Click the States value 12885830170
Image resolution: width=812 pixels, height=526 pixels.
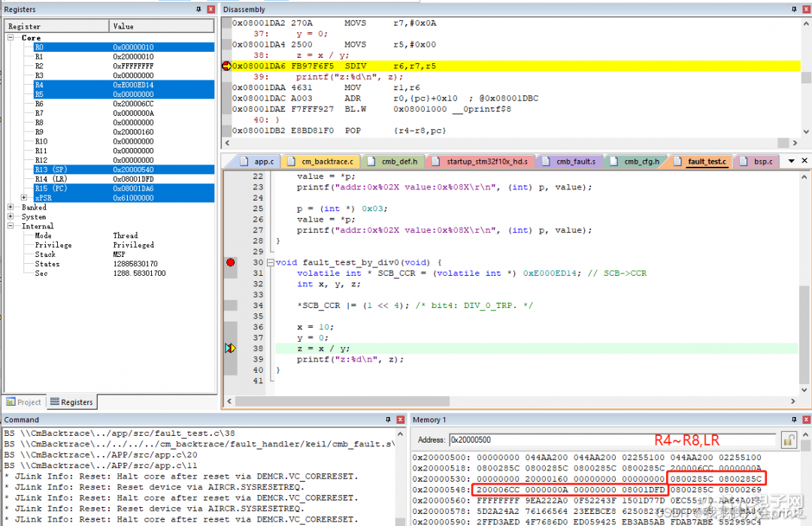[135, 264]
